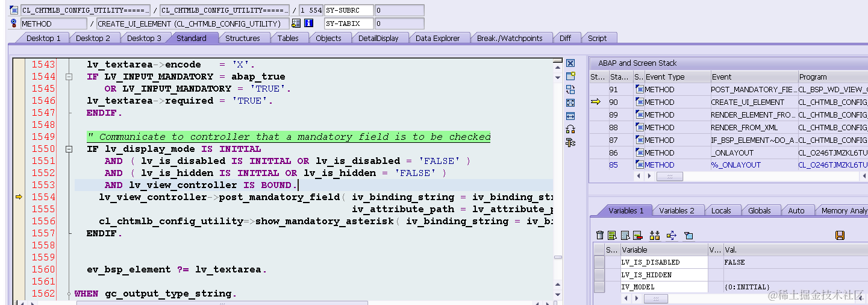This screenshot has width=868, height=305.
Task: Save variables using the orange floppy disk icon
Action: (x=840, y=235)
